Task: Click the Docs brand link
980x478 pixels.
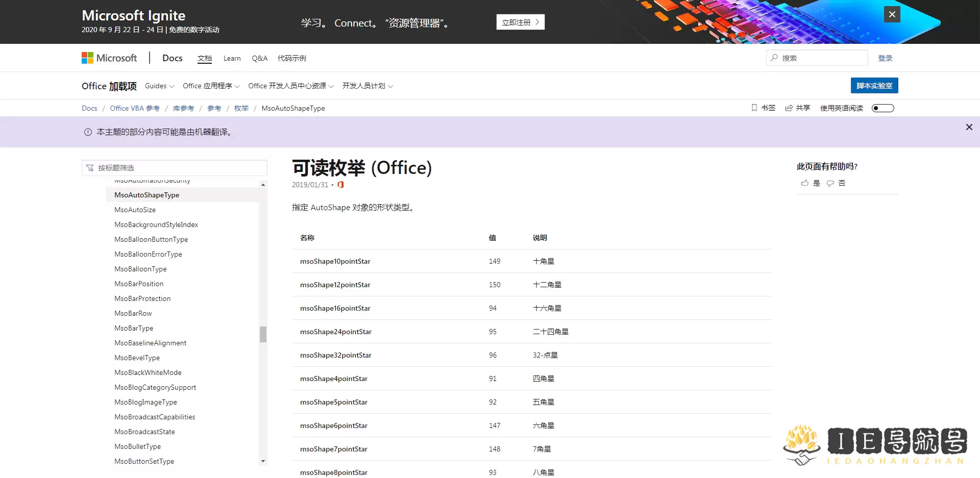Action: [173, 58]
